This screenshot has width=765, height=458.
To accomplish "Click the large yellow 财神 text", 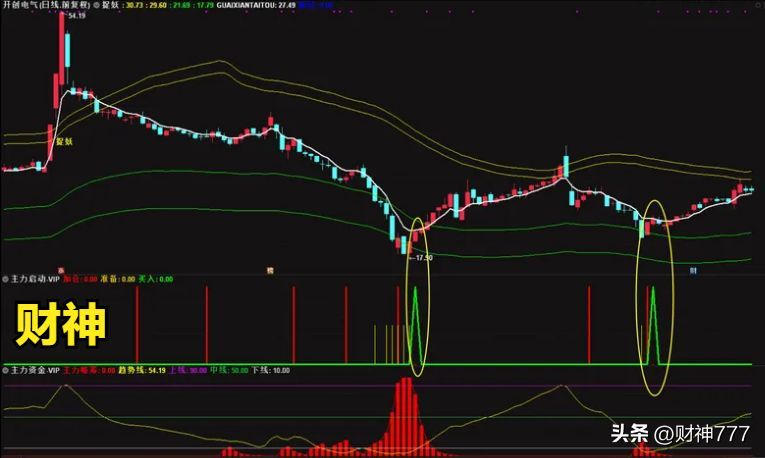I will [59, 328].
